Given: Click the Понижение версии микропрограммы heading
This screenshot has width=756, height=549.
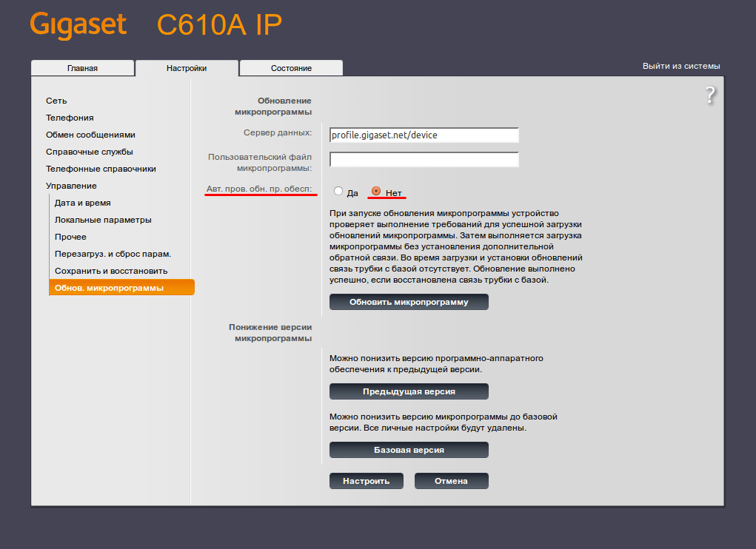Looking at the screenshot, I should (270, 332).
